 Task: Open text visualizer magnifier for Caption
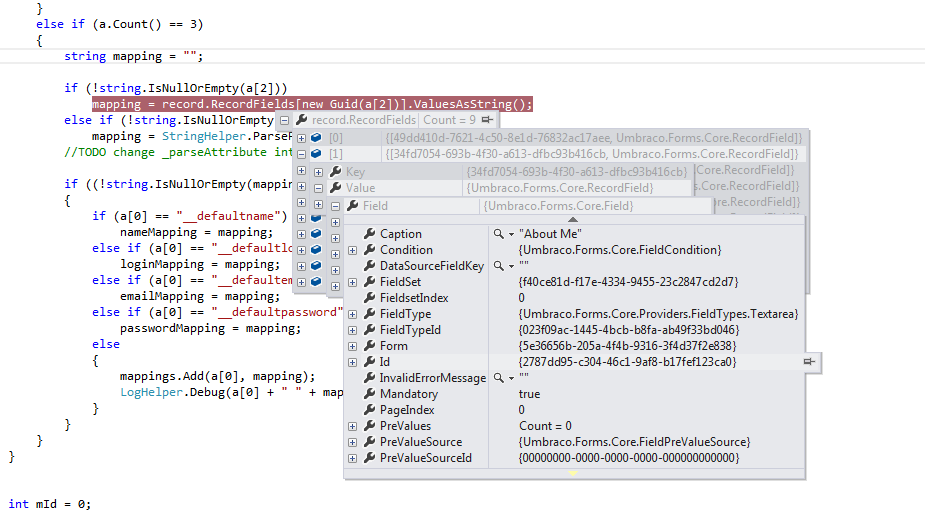497,234
